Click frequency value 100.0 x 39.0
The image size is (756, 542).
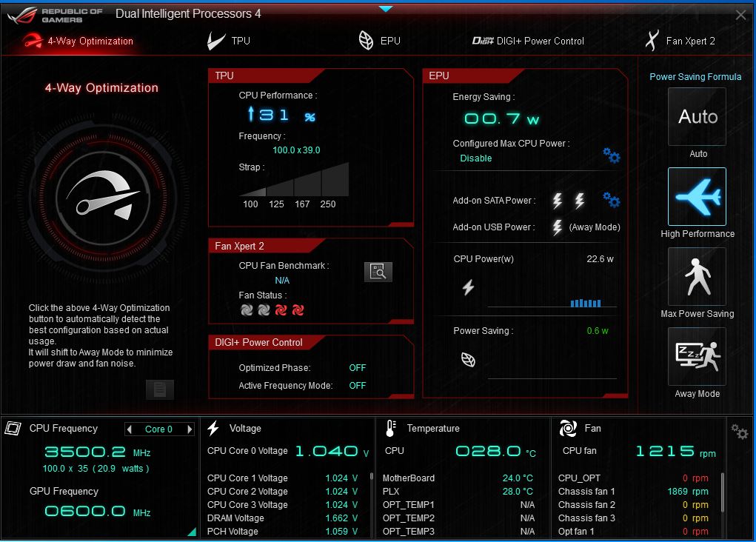point(296,150)
